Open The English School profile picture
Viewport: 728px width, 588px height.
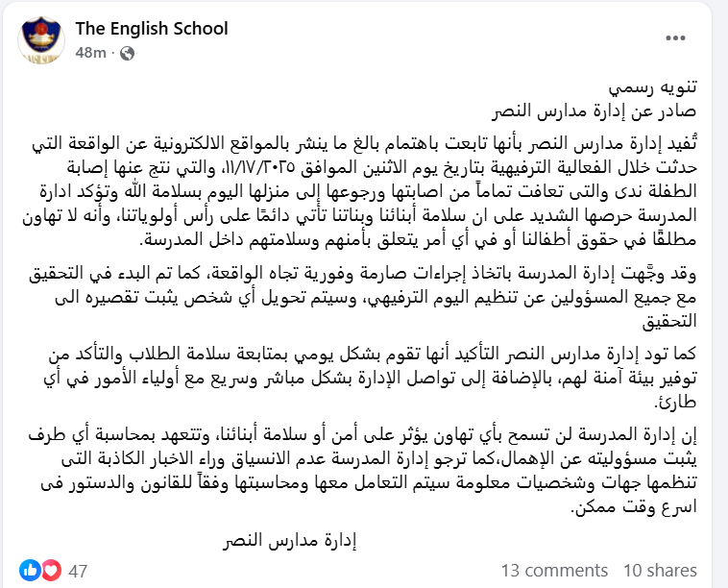(x=39, y=40)
